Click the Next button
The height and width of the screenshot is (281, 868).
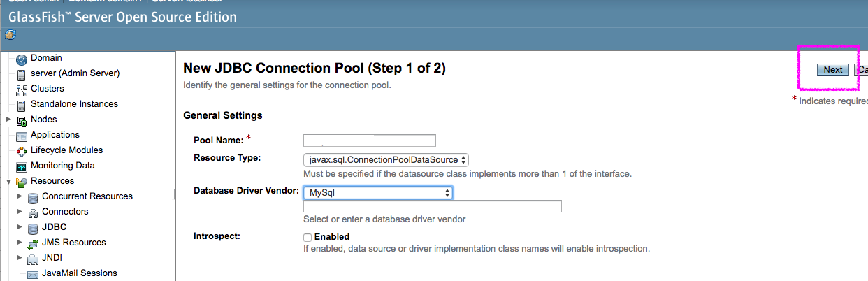pos(833,70)
